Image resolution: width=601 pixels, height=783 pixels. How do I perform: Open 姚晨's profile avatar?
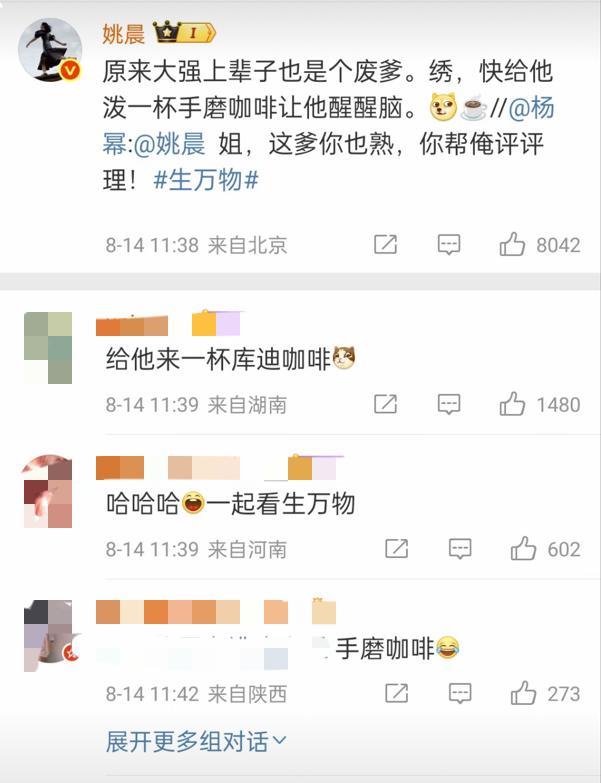click(x=50, y=49)
